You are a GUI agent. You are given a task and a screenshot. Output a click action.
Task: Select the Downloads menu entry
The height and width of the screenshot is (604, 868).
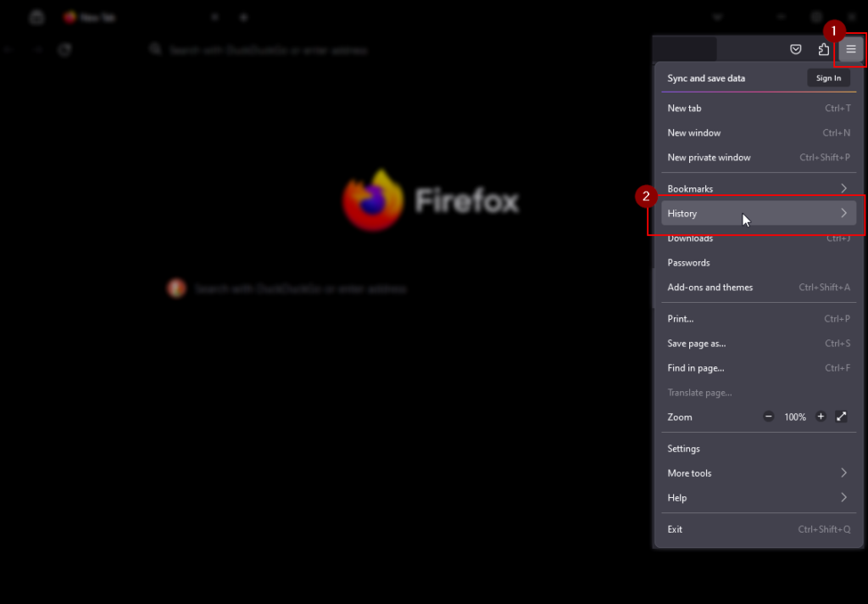pos(690,239)
